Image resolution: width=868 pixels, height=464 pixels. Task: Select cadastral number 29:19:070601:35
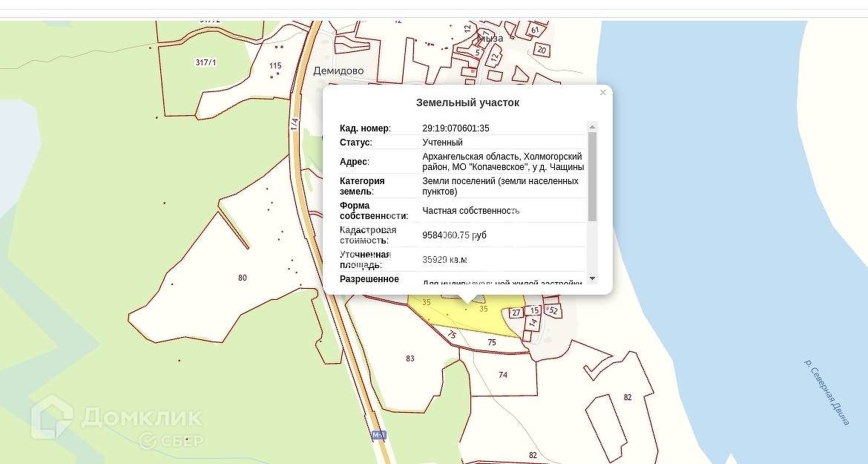click(x=456, y=128)
